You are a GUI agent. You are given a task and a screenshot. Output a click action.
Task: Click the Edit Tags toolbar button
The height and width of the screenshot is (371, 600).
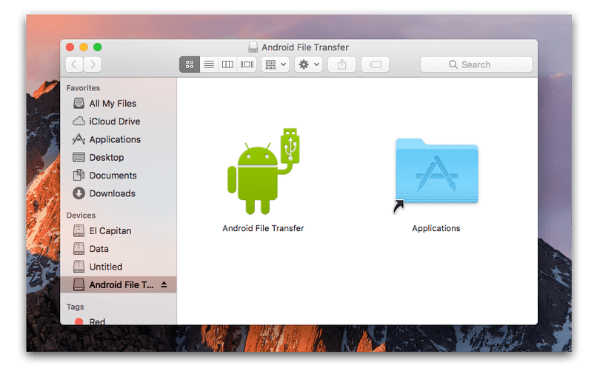coord(375,65)
